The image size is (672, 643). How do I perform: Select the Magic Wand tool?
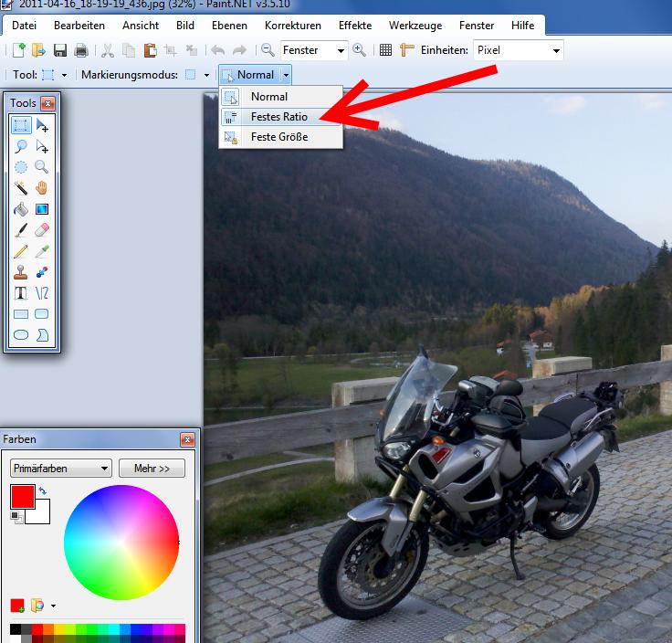tap(21, 188)
